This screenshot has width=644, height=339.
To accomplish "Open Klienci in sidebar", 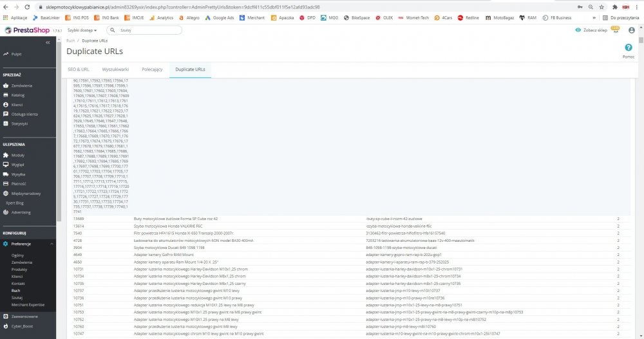I will [x=17, y=105].
